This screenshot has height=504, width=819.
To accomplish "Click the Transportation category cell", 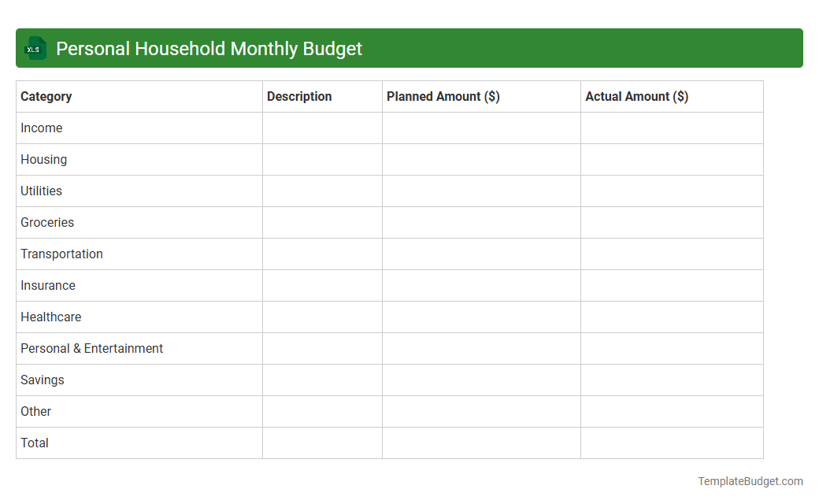I will [61, 254].
